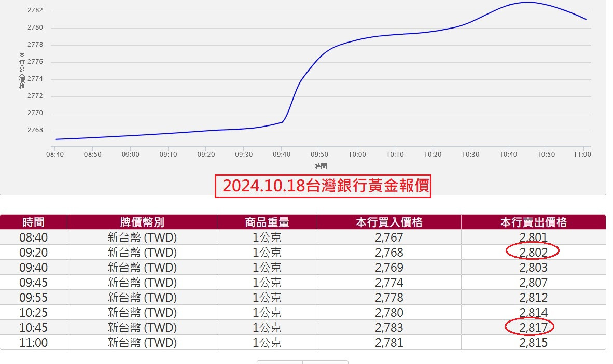Click buying price 2,781
Viewport: 613px width, 364px height.
(389, 343)
